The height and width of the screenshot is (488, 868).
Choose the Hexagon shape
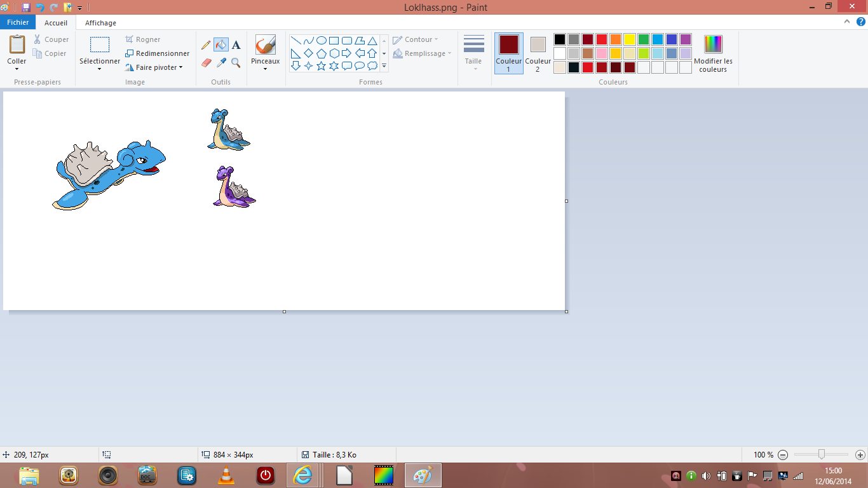click(x=334, y=53)
